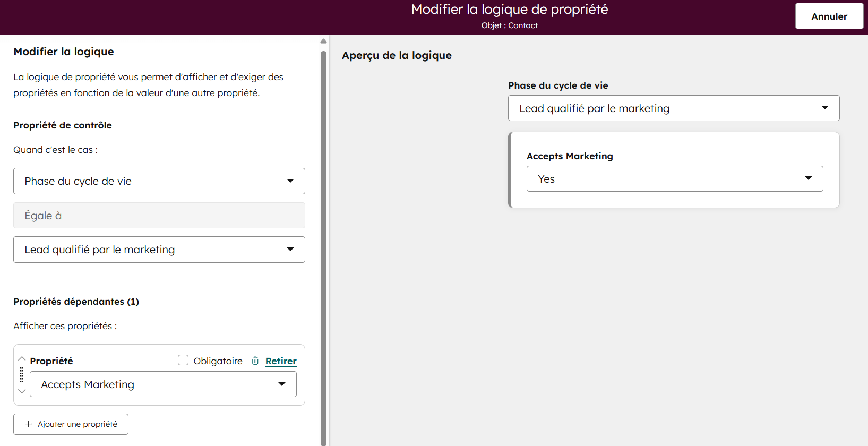Open the control property Phase du cycle de vie dropdown

[159, 181]
